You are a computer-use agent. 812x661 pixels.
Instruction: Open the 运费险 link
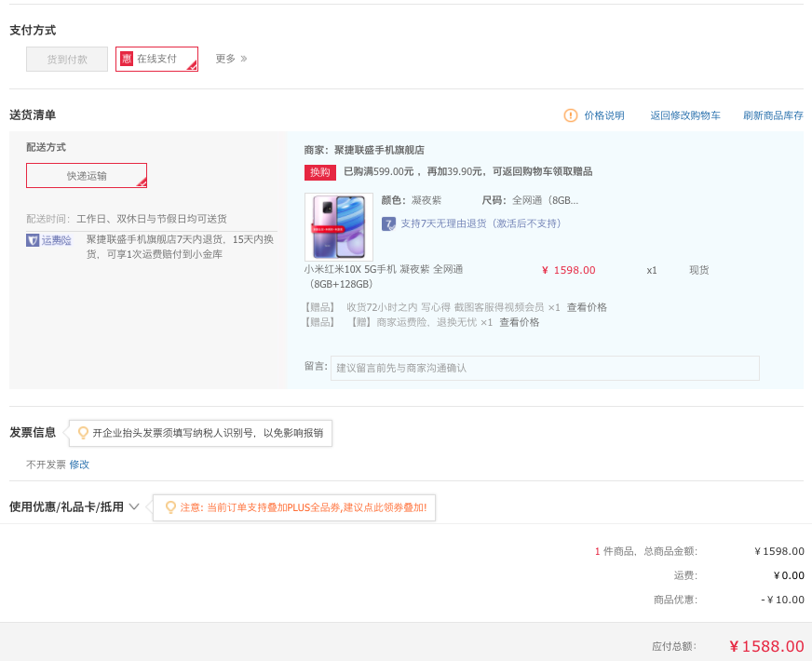(57, 240)
